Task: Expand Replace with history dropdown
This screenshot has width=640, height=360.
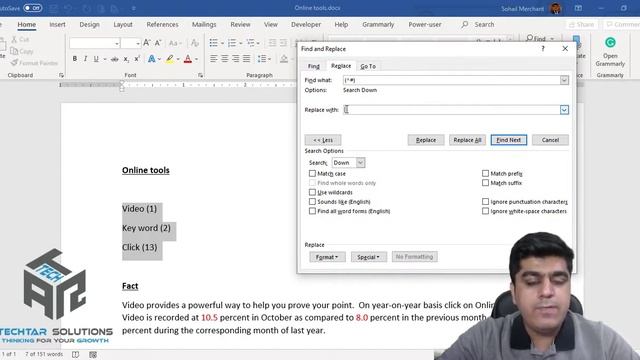Action: (x=564, y=110)
